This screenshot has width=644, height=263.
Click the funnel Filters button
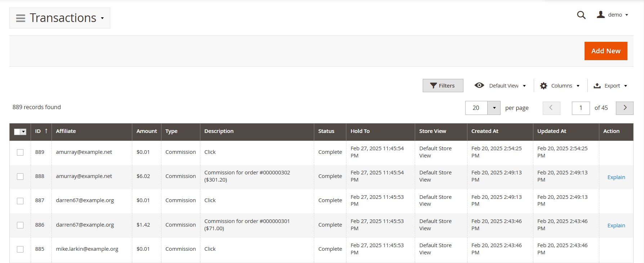[x=443, y=86]
